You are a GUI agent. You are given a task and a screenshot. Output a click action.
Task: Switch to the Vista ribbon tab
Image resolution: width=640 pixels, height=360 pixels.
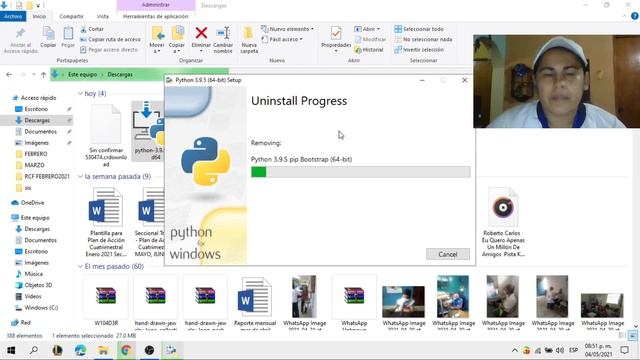[x=102, y=16]
